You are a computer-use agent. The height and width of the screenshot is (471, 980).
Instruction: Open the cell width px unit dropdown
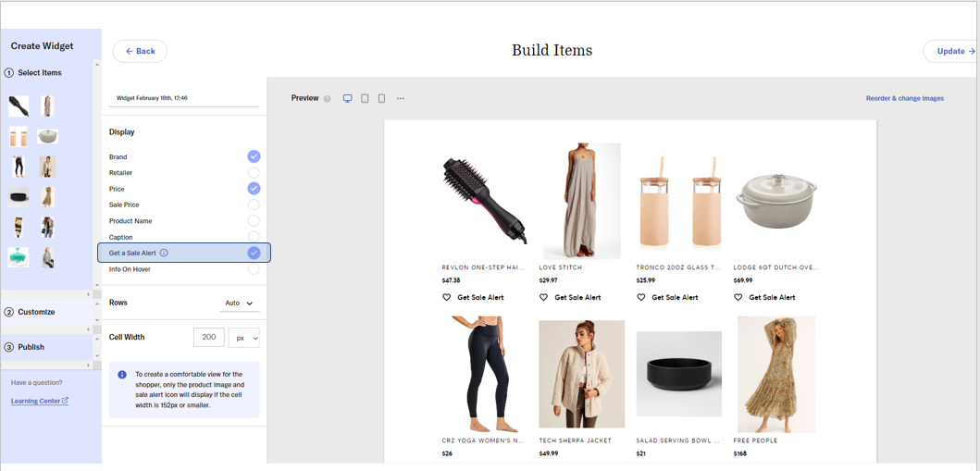point(244,338)
